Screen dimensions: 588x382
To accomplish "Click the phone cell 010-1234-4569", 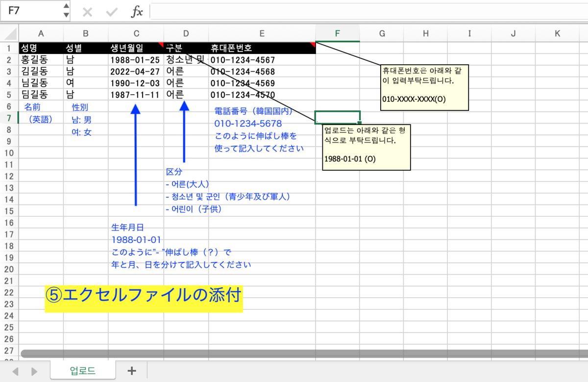I will coord(262,83).
